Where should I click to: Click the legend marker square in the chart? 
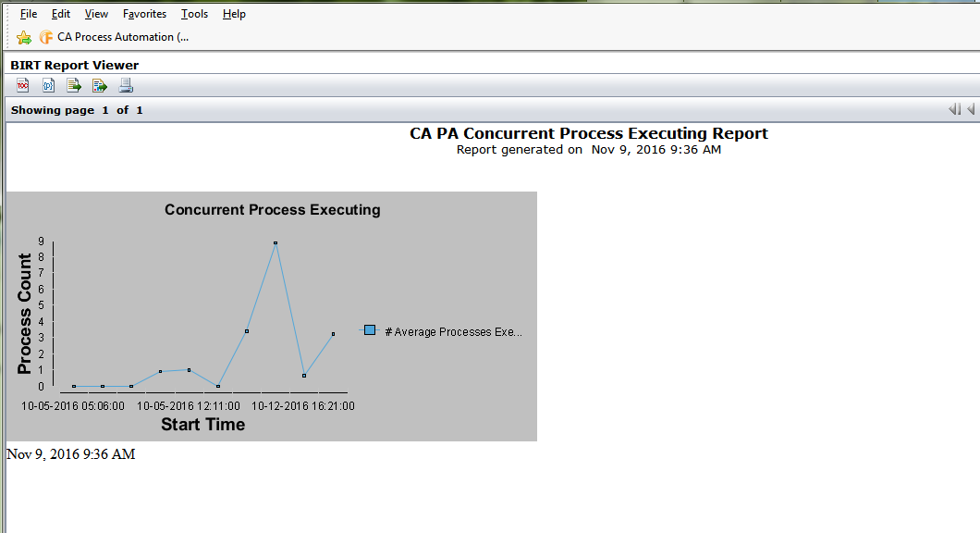pos(369,328)
